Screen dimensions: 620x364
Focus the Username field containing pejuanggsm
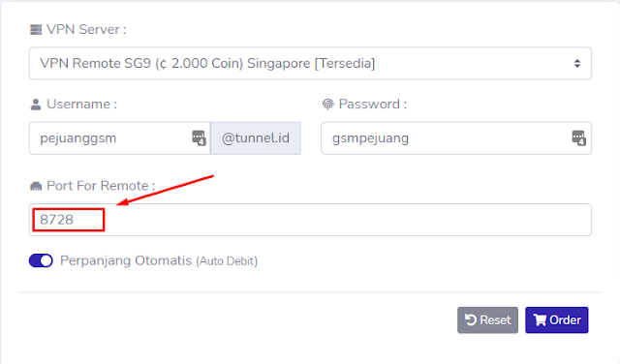(119, 137)
